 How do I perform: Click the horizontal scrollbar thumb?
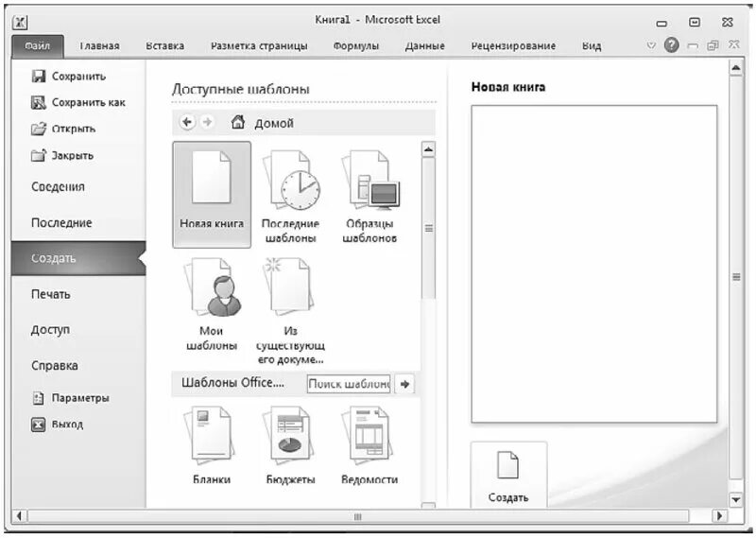click(358, 517)
